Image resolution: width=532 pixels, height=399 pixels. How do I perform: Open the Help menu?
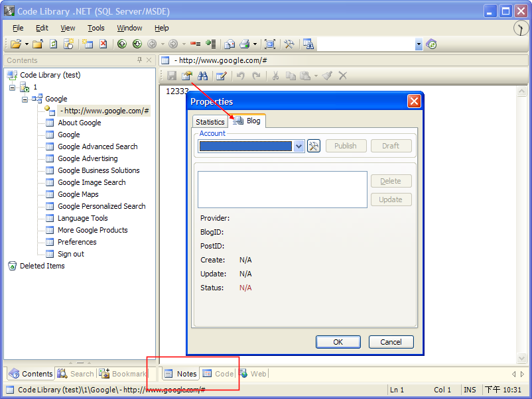click(161, 28)
